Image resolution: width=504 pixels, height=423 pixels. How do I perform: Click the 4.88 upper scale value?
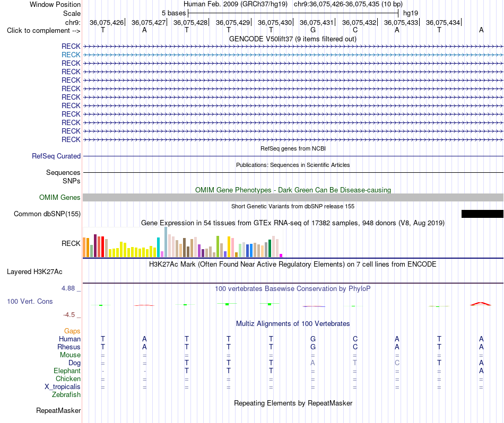pos(68,288)
